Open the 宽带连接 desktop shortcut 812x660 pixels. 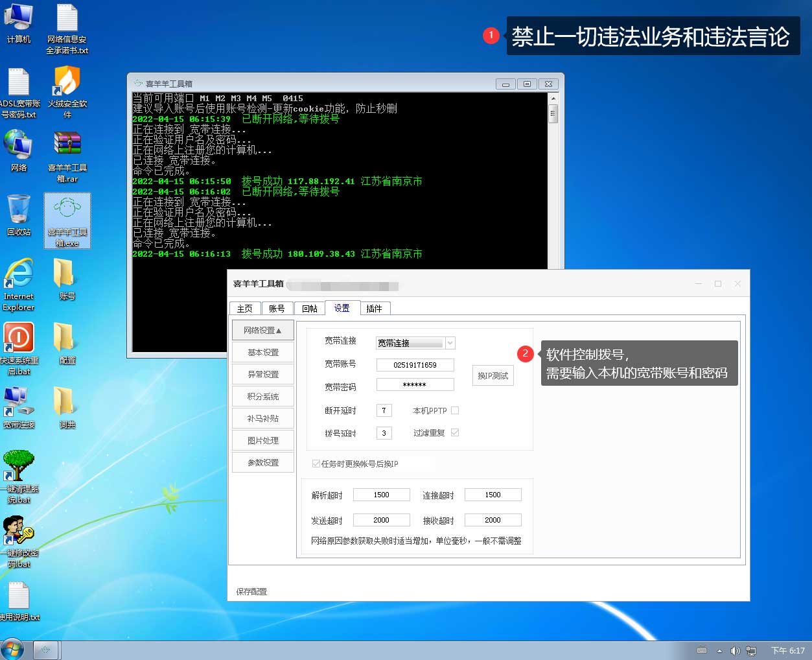[x=19, y=403]
